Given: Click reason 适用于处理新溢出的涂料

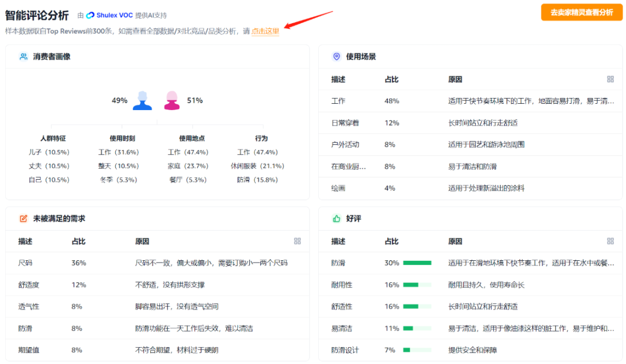Looking at the screenshot, I should coord(486,188).
